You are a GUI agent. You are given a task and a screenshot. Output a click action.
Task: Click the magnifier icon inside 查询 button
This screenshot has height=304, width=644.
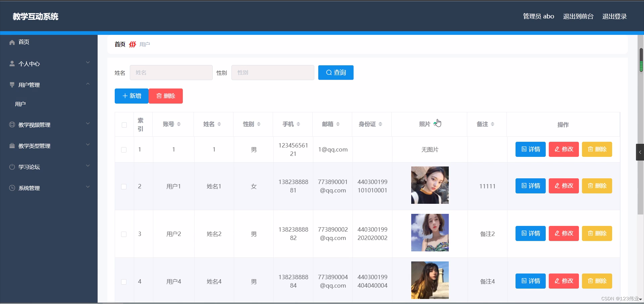click(x=329, y=72)
